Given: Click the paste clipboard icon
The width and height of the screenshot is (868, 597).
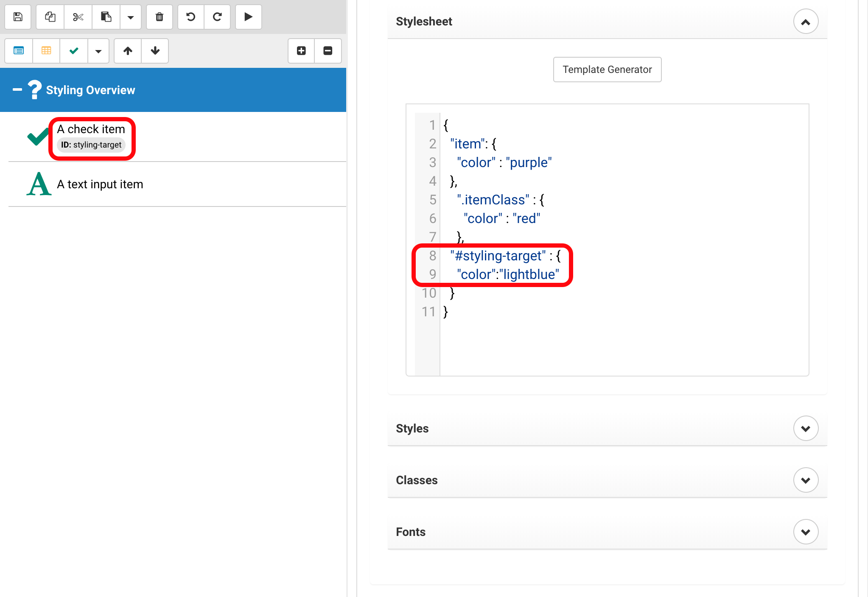Looking at the screenshot, I should coord(106,17).
